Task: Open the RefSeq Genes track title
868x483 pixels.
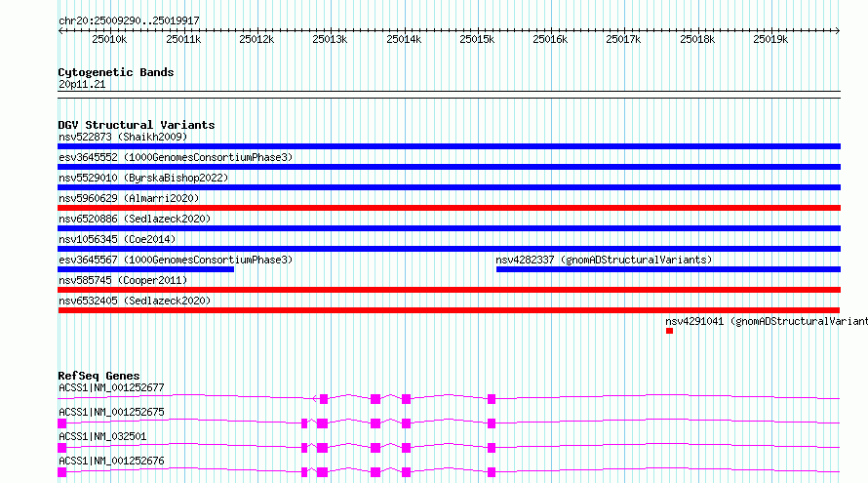Action: [x=99, y=376]
